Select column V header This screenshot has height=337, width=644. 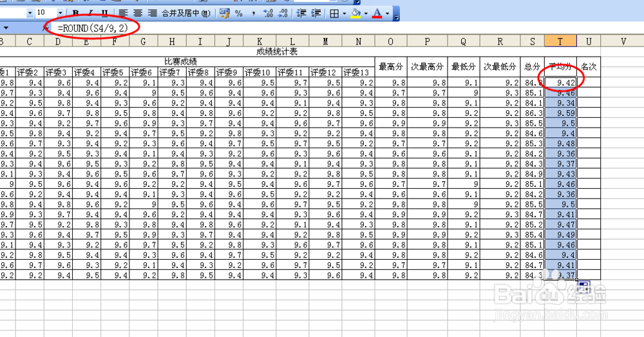pyautogui.click(x=623, y=41)
